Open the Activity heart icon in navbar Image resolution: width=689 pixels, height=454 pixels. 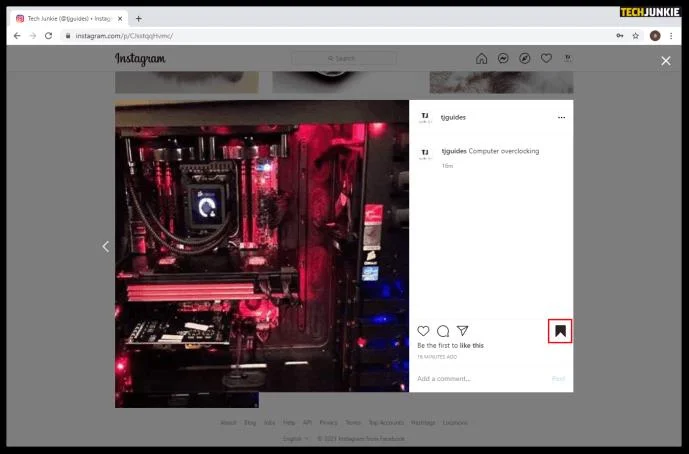pos(546,58)
